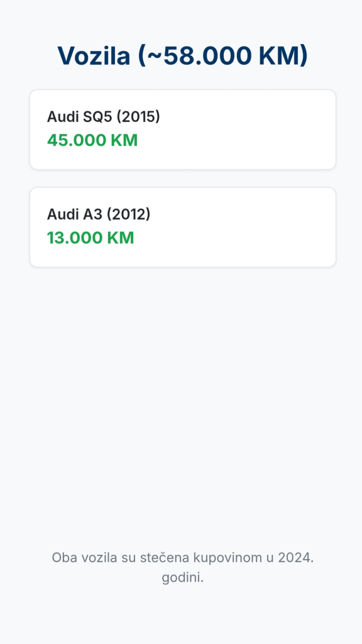Screen dimensions: 362x644
Task: Open the Audi A3 vehicle card
Action: coord(183,227)
